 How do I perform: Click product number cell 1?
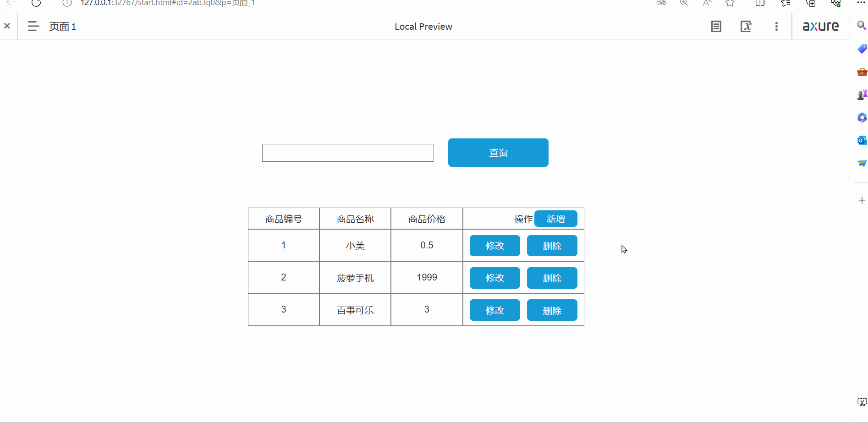284,245
